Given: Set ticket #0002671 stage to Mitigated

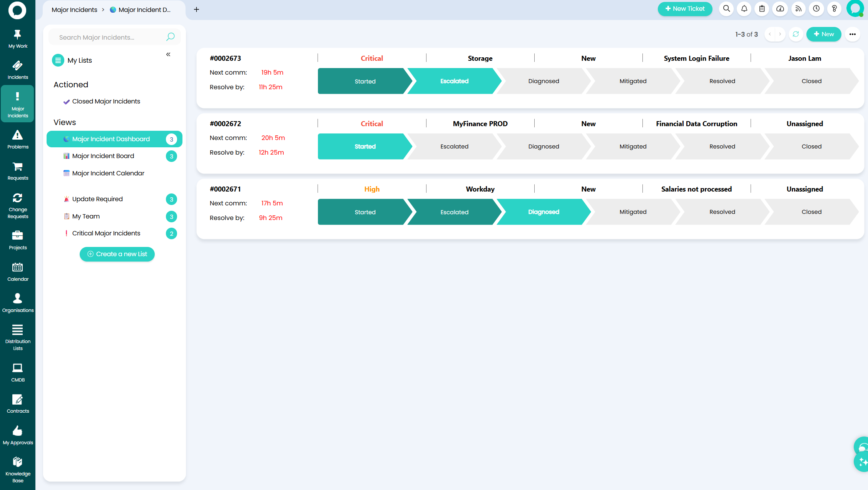Looking at the screenshot, I should (633, 212).
